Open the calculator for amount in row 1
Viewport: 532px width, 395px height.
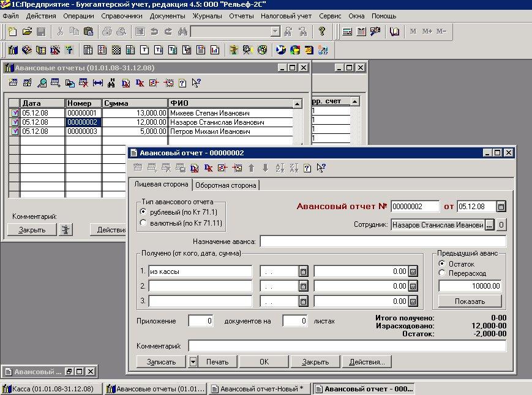(413, 271)
